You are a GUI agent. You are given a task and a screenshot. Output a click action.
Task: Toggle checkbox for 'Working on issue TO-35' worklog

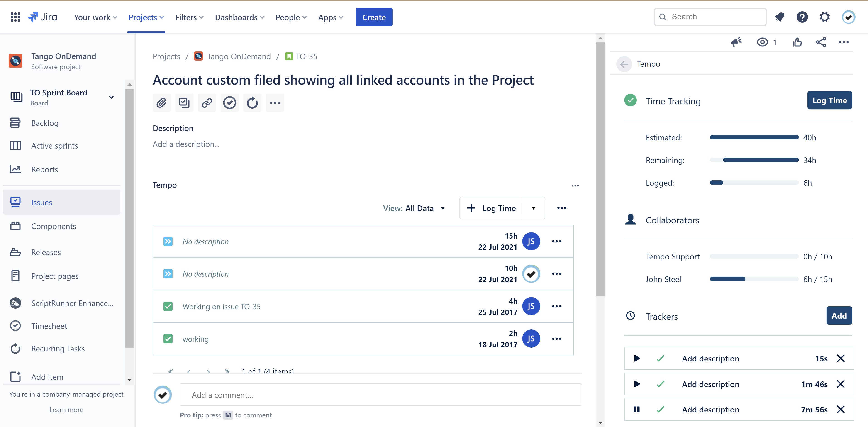(x=168, y=306)
